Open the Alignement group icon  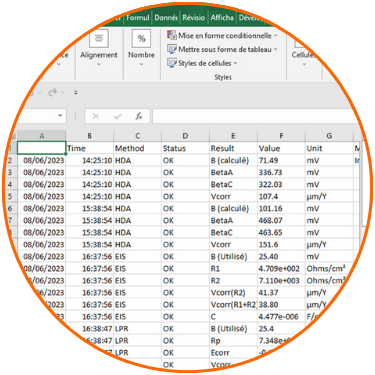click(x=99, y=38)
